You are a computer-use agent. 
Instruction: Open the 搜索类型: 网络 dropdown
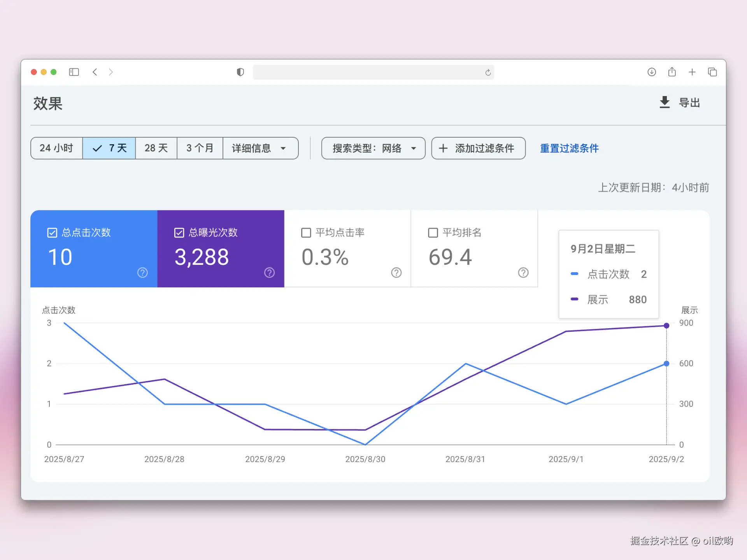coord(373,148)
